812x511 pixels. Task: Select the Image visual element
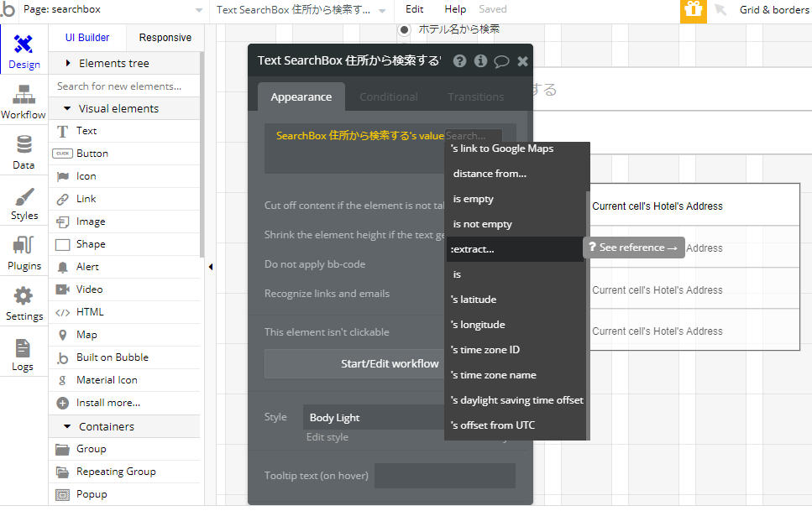[x=124, y=222]
